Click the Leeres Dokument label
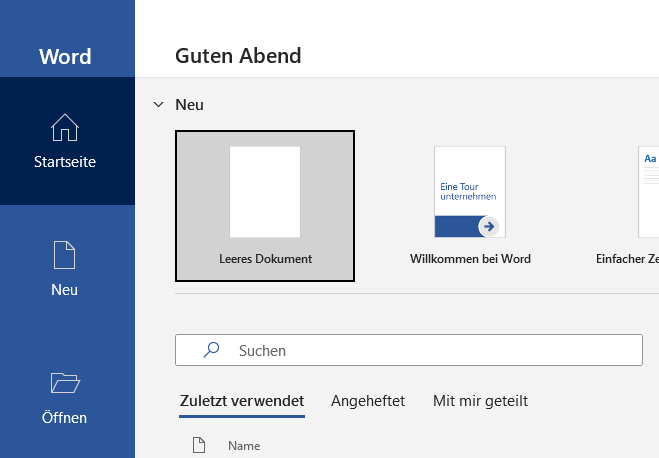Viewport: 659px width, 458px height. pos(265,259)
